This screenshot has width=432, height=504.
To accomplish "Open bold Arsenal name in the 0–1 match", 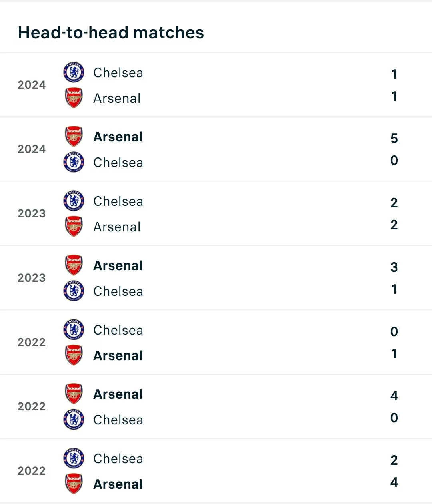I will click(x=118, y=356).
